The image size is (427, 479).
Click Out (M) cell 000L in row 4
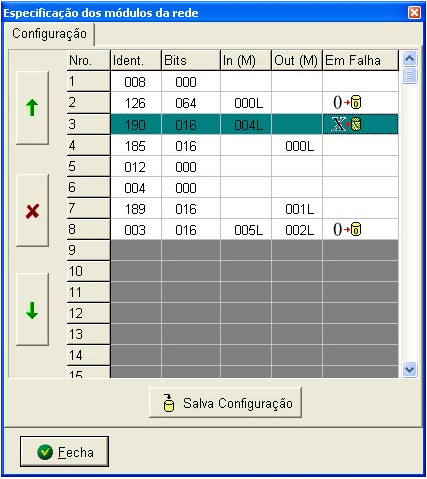pyautogui.click(x=297, y=145)
